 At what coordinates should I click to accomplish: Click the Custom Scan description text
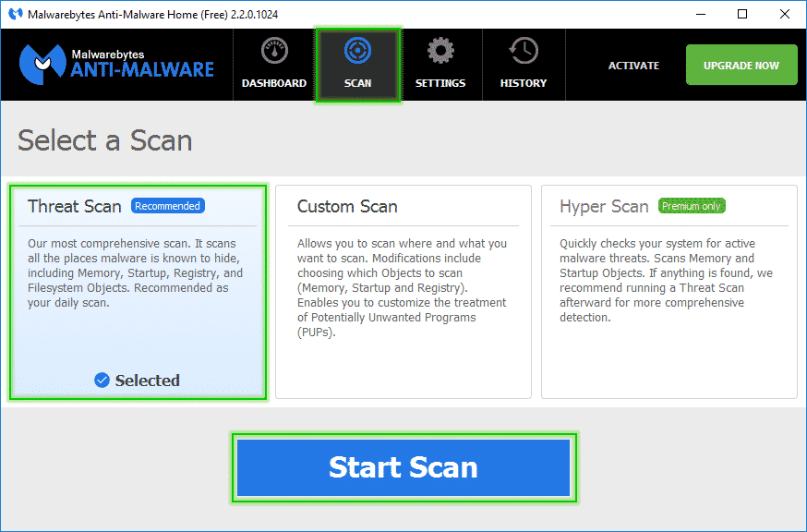pos(402,287)
